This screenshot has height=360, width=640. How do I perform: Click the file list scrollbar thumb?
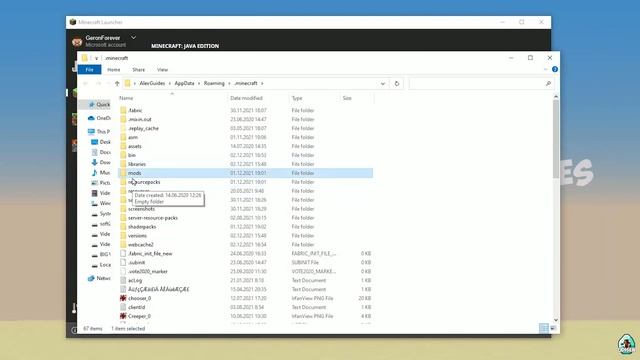point(556,139)
